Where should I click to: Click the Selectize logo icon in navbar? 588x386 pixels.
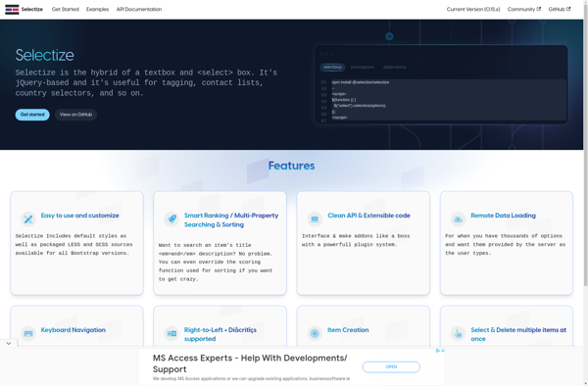click(x=12, y=10)
